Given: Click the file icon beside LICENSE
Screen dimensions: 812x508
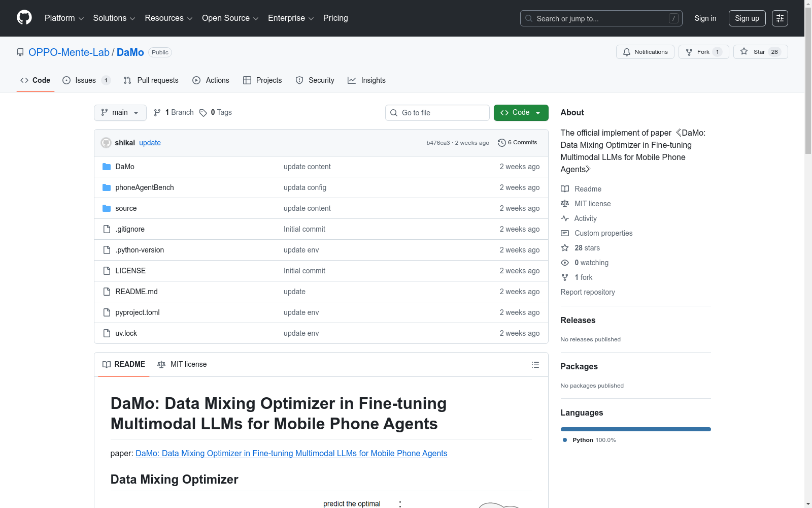Looking at the screenshot, I should [107, 271].
